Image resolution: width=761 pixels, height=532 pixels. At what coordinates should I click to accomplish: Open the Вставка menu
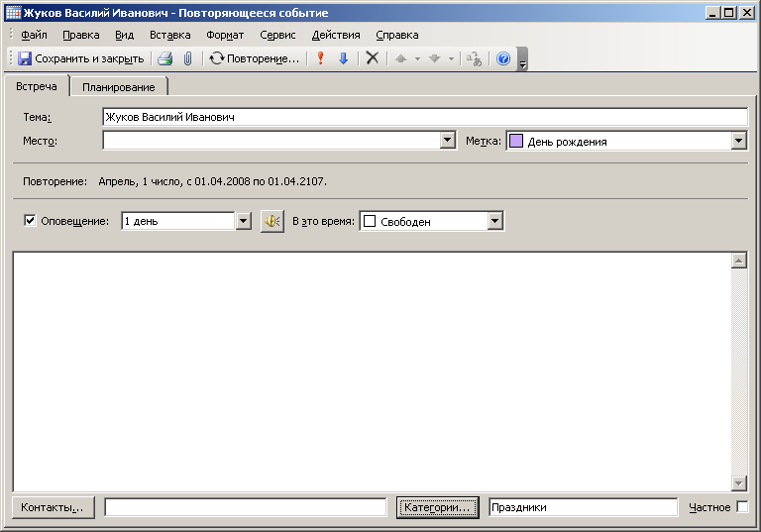(x=169, y=35)
